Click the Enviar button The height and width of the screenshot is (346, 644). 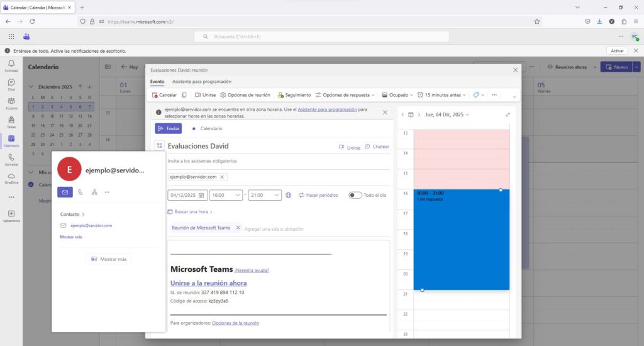[169, 128]
